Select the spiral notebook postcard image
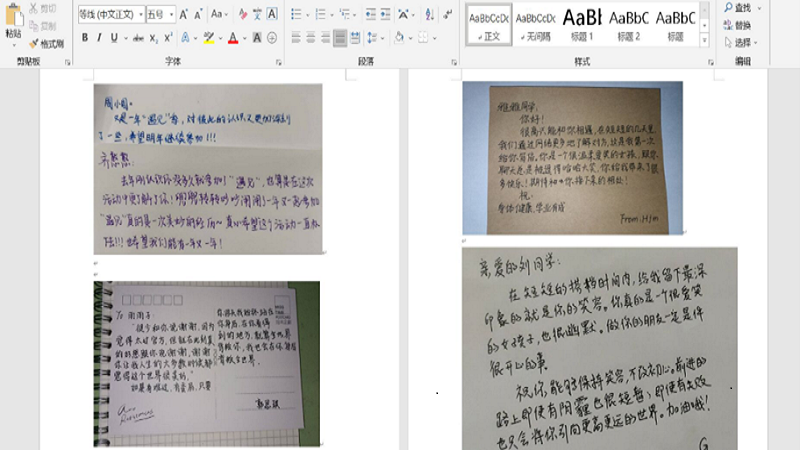 point(207,362)
